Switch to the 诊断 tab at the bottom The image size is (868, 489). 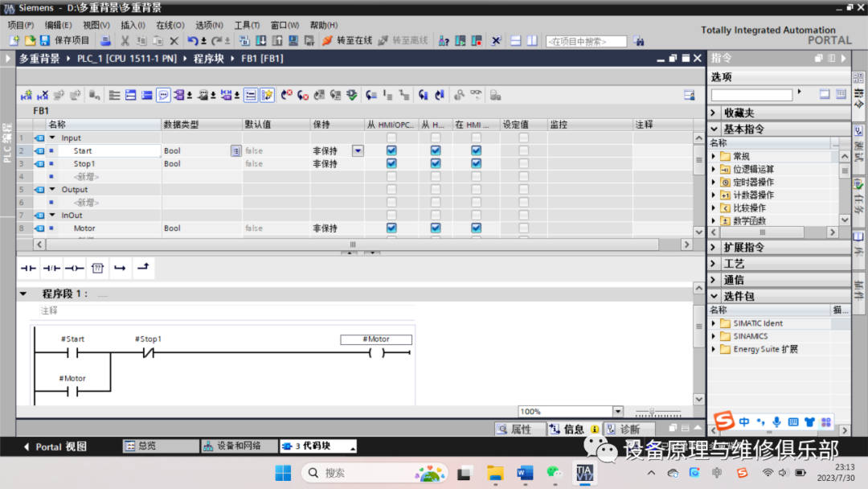(x=628, y=429)
